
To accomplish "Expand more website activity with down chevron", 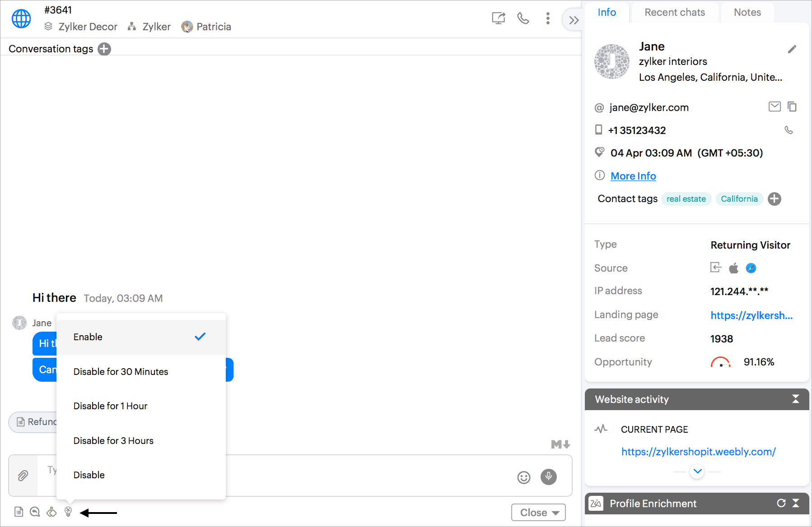I will click(x=697, y=472).
